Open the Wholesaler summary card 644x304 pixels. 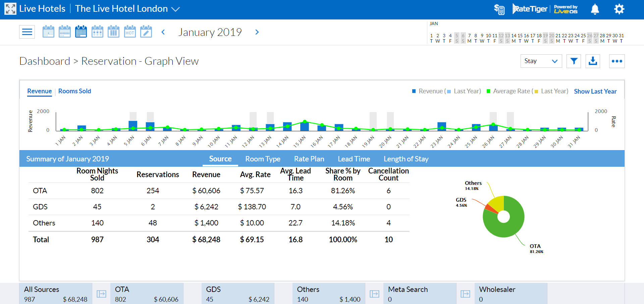point(511,294)
